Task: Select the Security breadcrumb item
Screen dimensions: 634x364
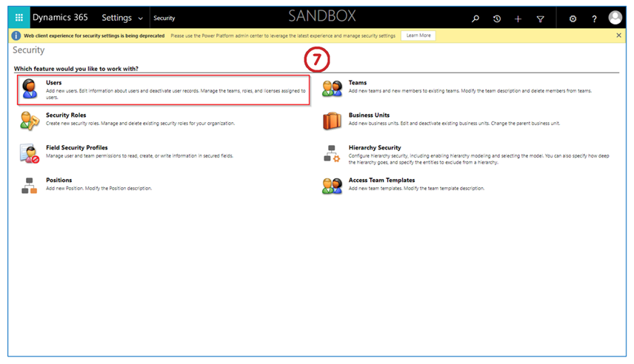Action: tap(164, 18)
